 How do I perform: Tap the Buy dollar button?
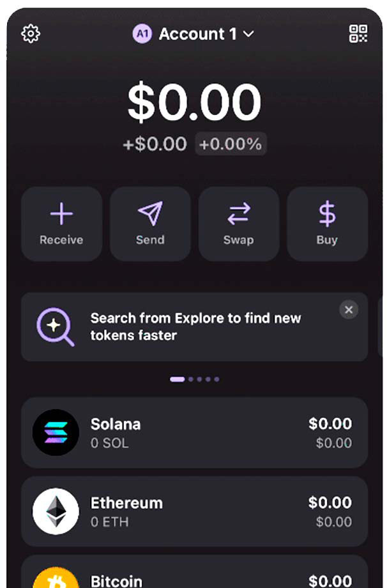click(327, 224)
